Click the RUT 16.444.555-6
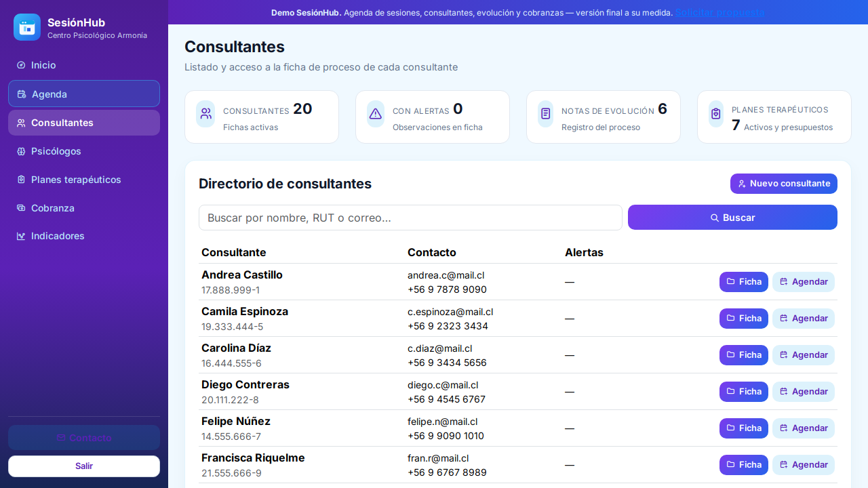Image resolution: width=868 pixels, height=488 pixels. coord(231,363)
